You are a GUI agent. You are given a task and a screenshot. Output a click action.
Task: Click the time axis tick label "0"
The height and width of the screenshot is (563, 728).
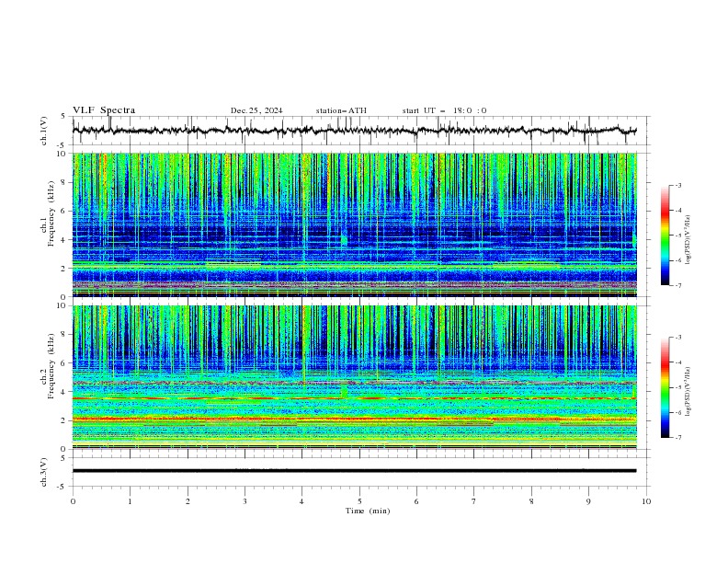(x=73, y=501)
